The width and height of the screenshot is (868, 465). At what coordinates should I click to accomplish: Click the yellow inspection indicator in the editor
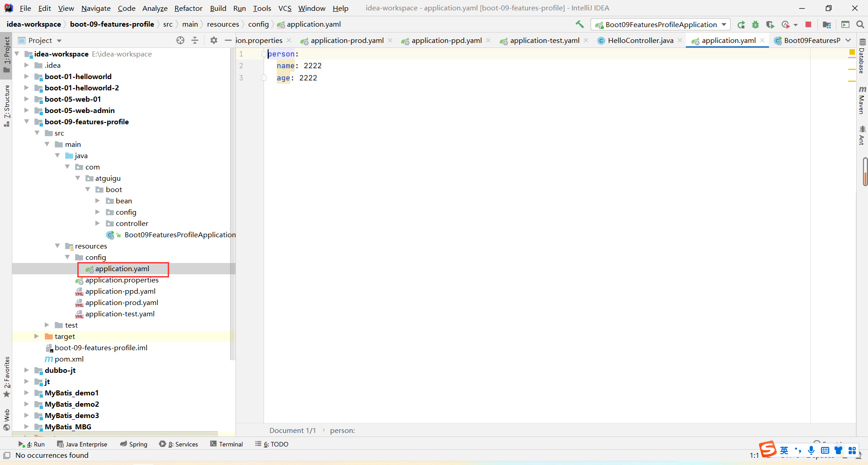[x=852, y=52]
